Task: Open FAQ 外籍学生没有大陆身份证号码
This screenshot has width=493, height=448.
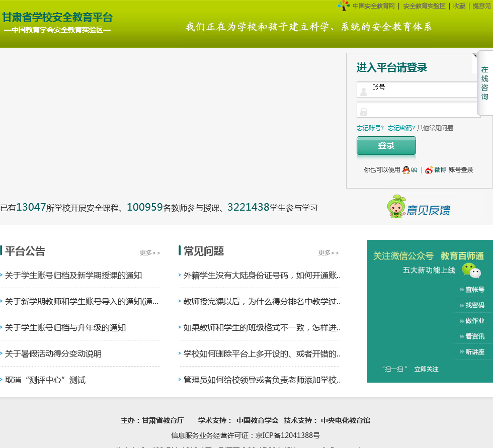Action: coord(262,276)
